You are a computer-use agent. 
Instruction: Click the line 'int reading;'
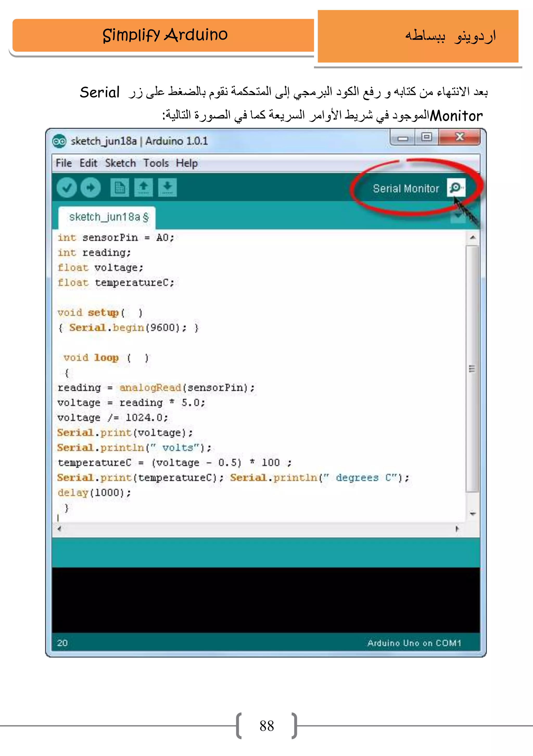[94, 253]
